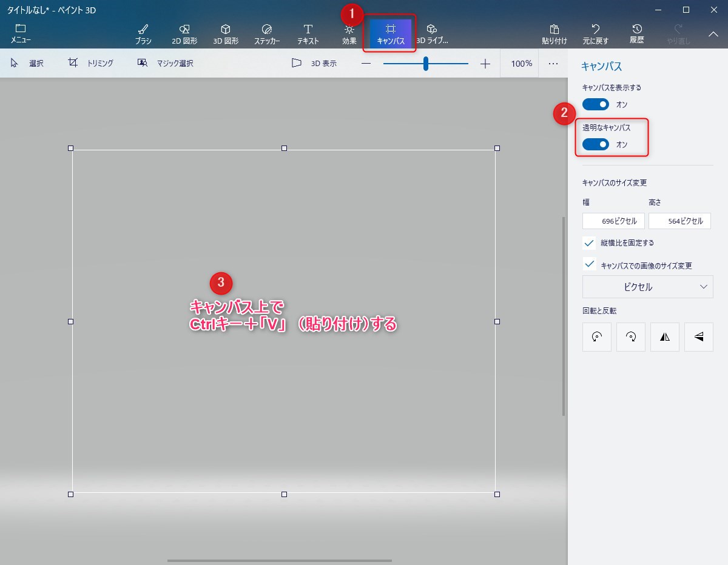728x565 pixels.
Task: Collapse the top toolbar with chevron
Action: (713, 35)
